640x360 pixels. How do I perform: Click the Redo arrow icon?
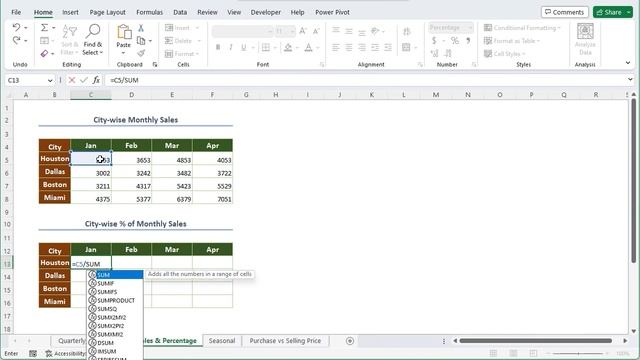coord(16,40)
